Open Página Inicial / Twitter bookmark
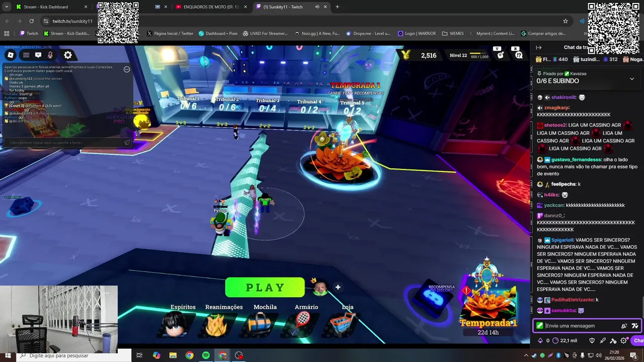 pos(170,34)
